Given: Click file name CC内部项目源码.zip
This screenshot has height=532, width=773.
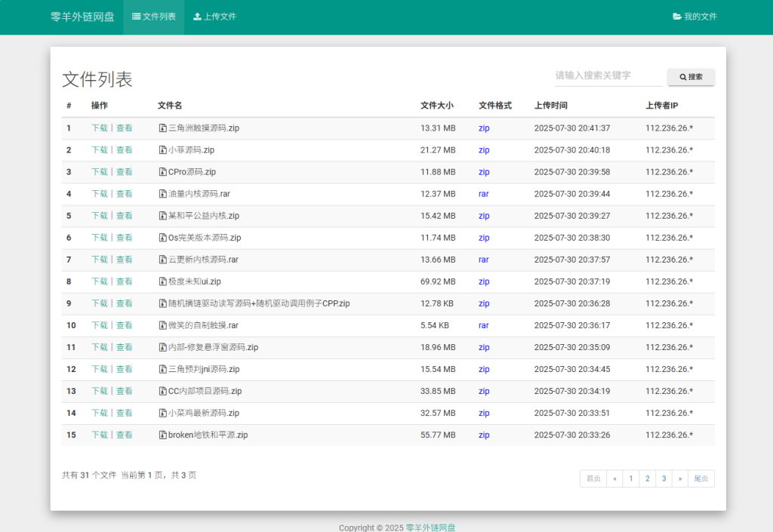Looking at the screenshot, I should click(x=205, y=391).
